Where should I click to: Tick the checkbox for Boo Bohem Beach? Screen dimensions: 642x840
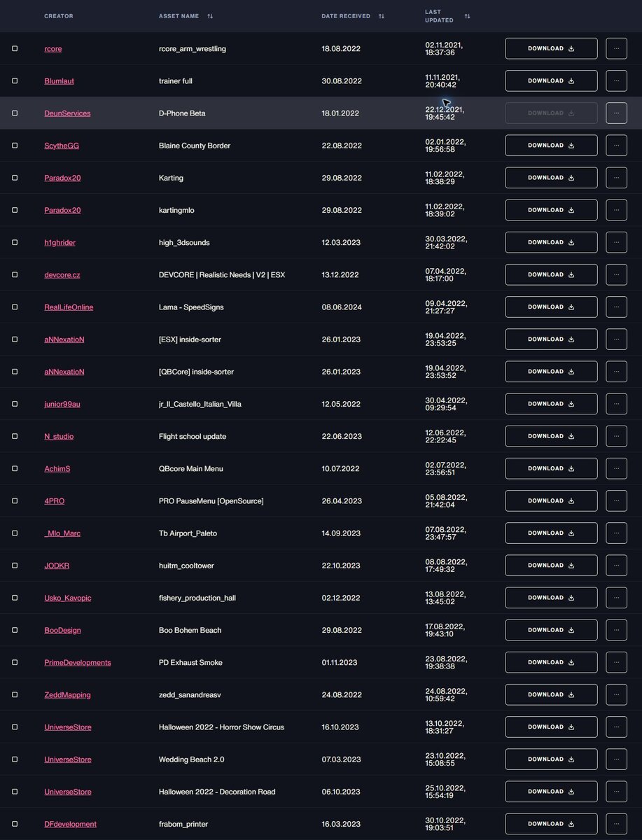(x=15, y=630)
